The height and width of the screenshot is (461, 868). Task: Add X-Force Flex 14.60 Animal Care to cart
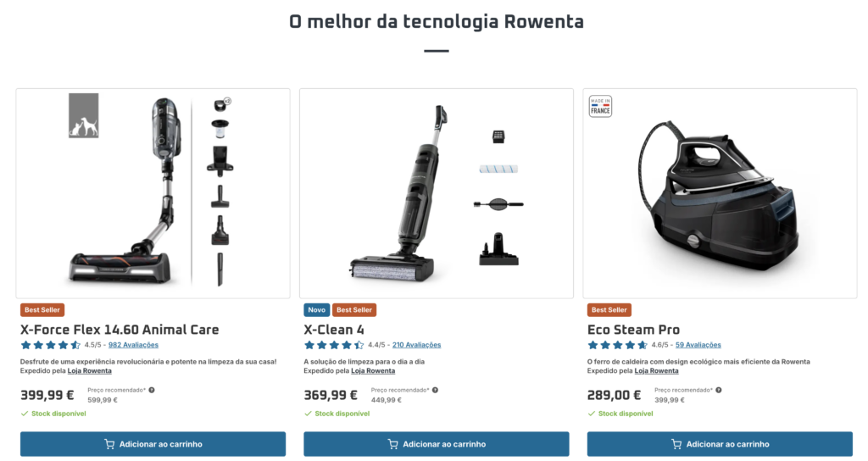tap(153, 444)
